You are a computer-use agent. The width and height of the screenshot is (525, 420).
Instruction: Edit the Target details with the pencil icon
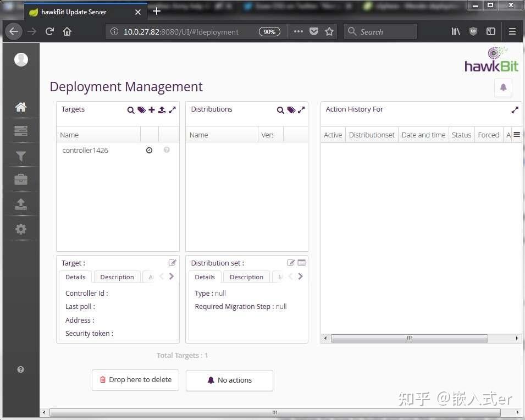click(x=172, y=262)
